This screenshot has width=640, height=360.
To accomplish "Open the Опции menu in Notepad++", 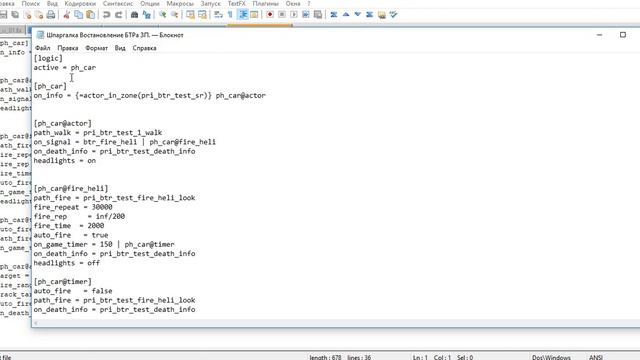I will click(x=150, y=3).
